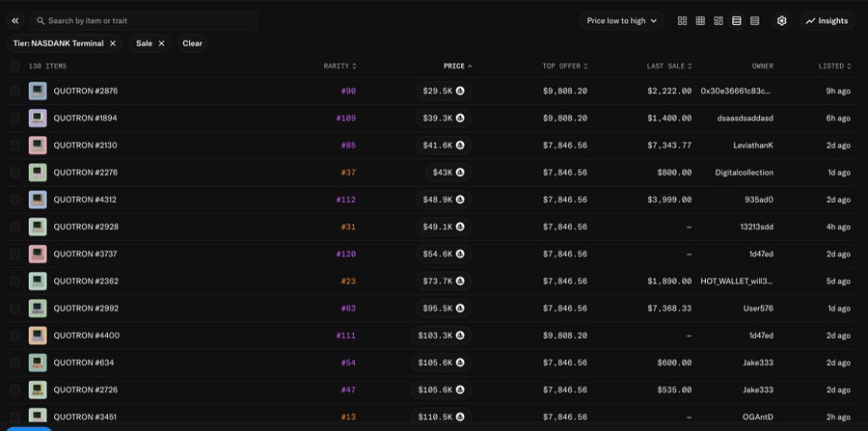The image size is (868, 431).
Task: Select the compact list view icon
Action: point(754,20)
